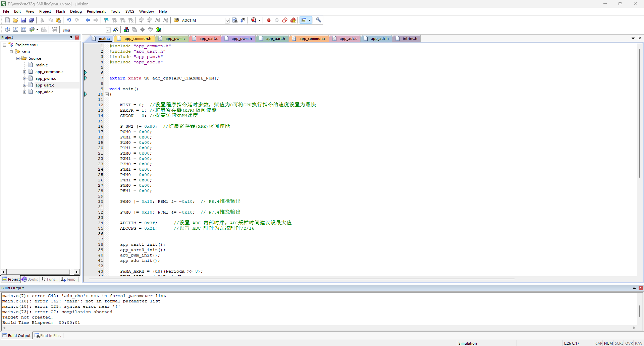Viewport: 644px width, 346px height.
Task: Open the Peripherals menu
Action: tap(96, 11)
